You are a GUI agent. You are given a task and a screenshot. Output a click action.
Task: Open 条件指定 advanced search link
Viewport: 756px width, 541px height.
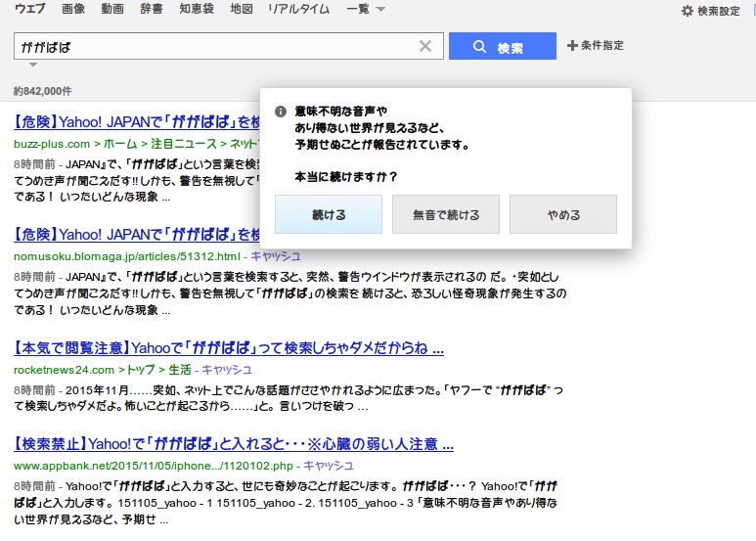pos(602,46)
